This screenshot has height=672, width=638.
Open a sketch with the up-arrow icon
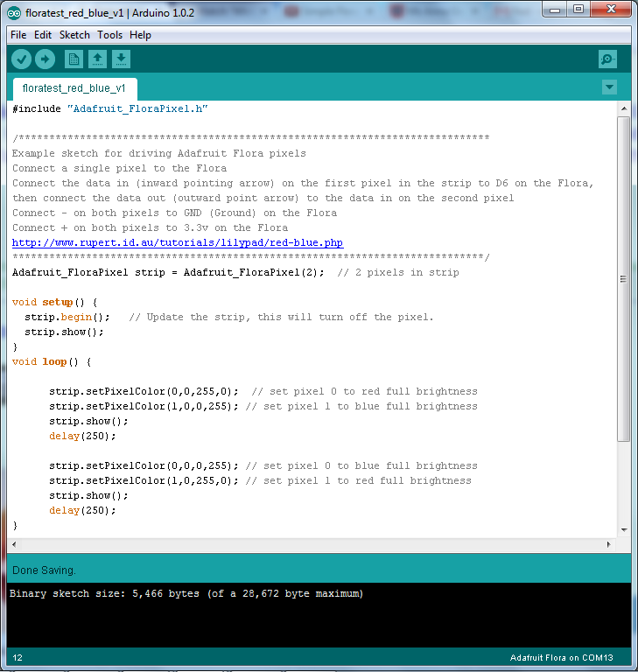(x=97, y=59)
